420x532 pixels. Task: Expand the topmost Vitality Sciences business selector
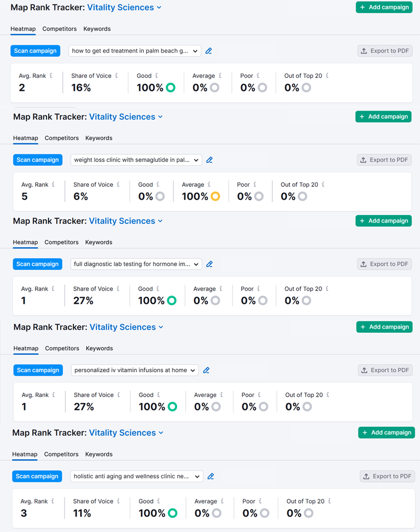click(124, 7)
